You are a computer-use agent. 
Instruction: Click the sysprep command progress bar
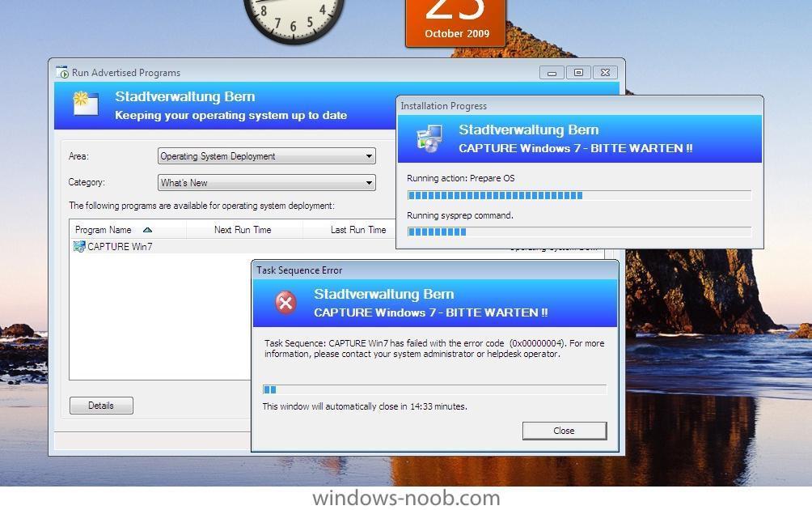pyautogui.click(x=579, y=232)
